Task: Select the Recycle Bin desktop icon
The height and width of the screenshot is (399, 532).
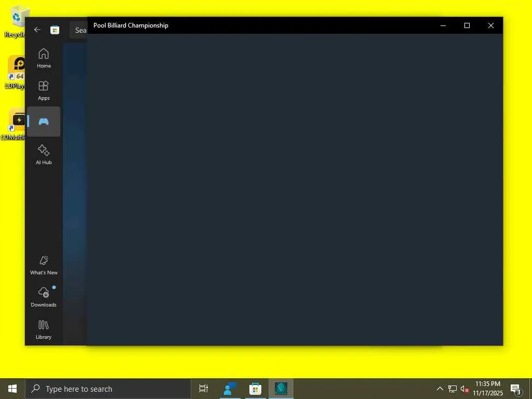Action: (x=15, y=22)
